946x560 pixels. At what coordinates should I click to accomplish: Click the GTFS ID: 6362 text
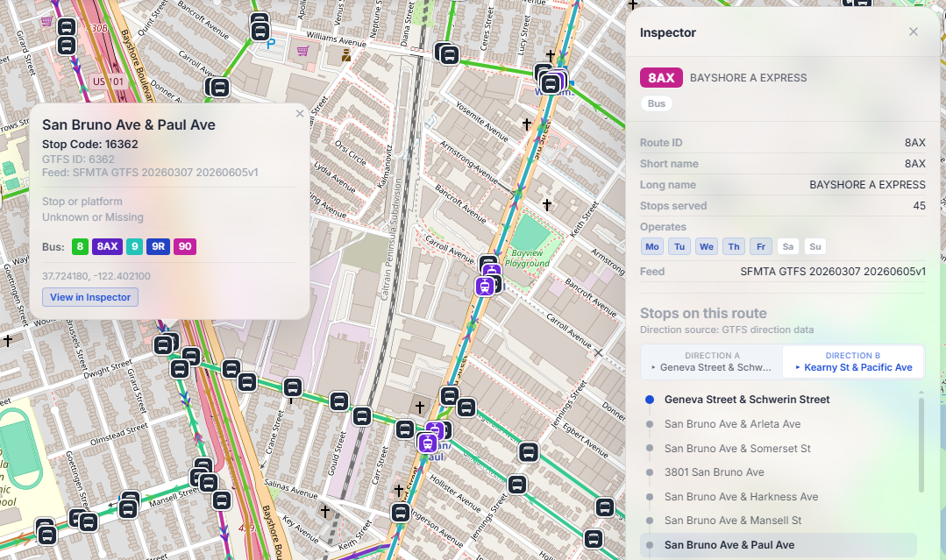coord(78,159)
